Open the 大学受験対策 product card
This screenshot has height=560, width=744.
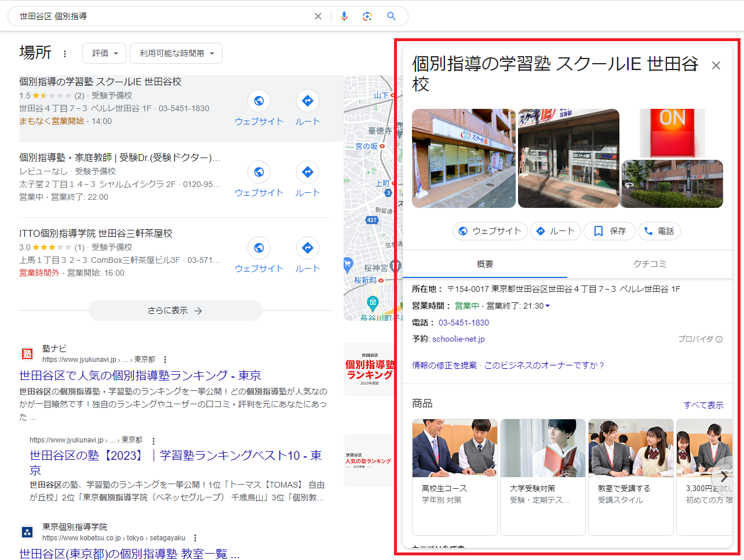click(543, 477)
